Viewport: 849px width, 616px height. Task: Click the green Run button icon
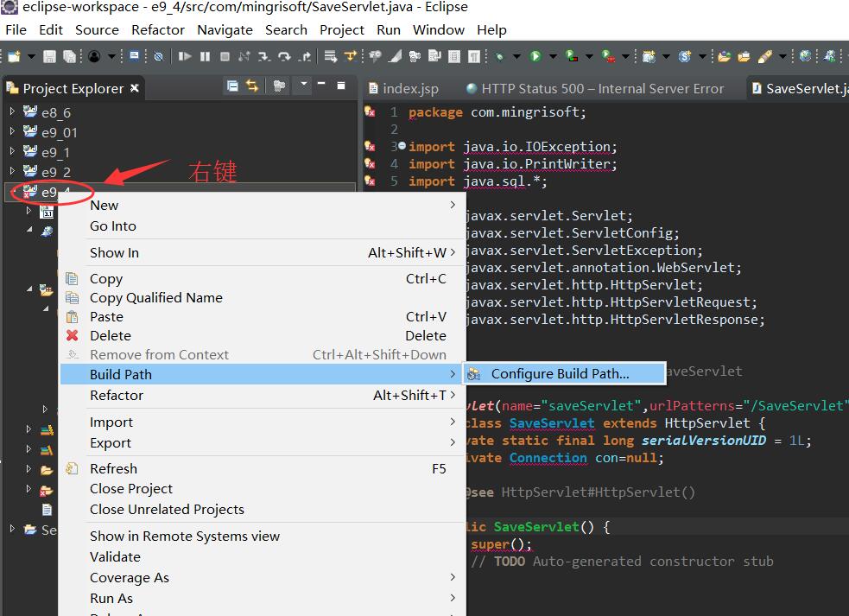tap(535, 56)
